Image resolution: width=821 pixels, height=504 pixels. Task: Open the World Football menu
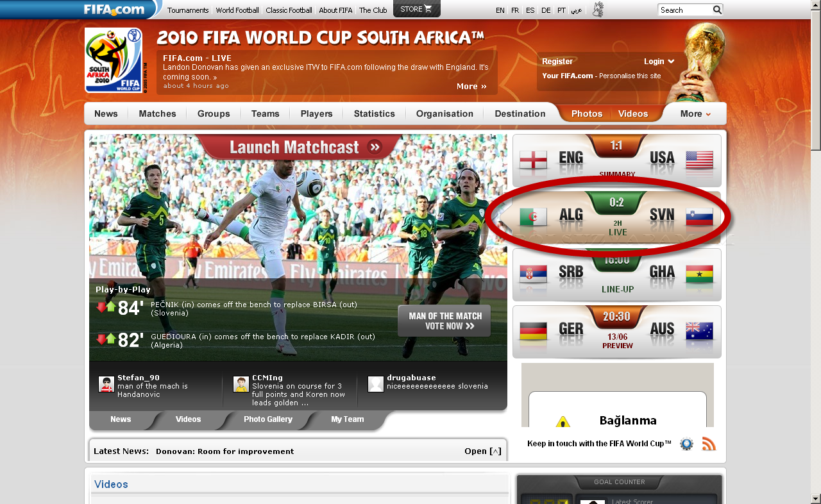click(x=237, y=10)
